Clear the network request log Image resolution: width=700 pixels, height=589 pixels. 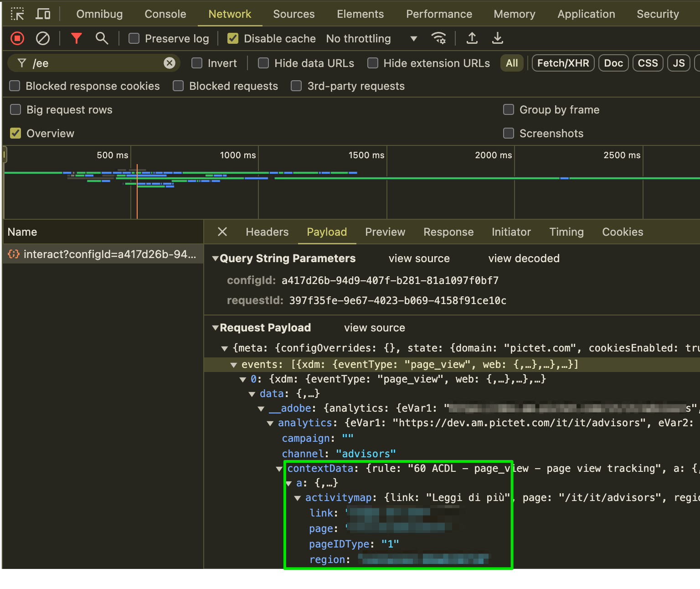[x=43, y=38]
